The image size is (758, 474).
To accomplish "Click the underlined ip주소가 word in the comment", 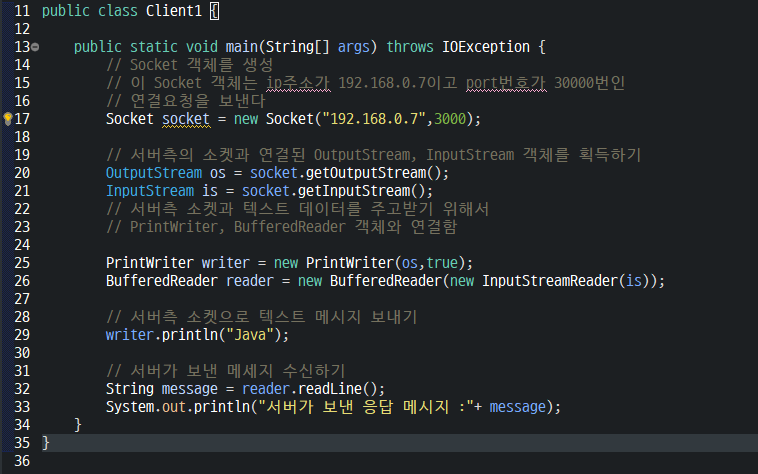I will (298, 83).
